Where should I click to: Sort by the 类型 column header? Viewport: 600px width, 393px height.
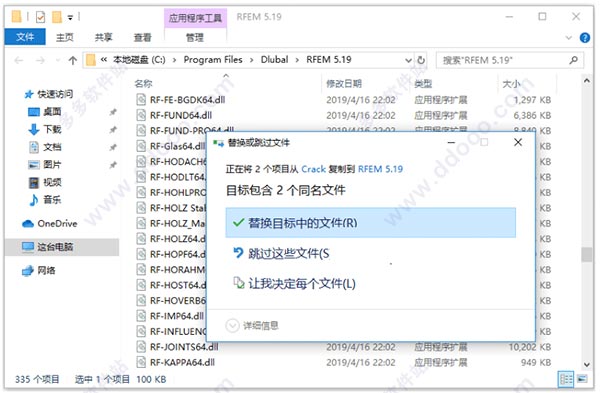tap(423, 83)
